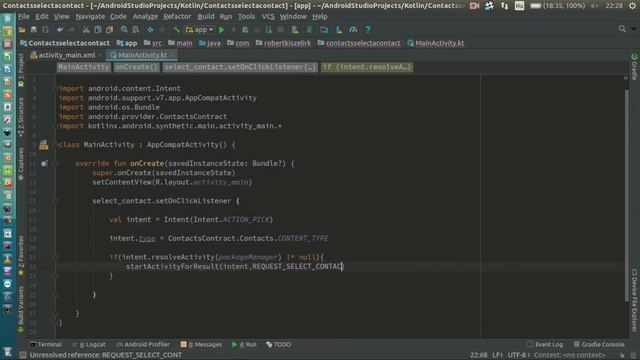Toggle the Build Variants side panel

tap(21, 309)
